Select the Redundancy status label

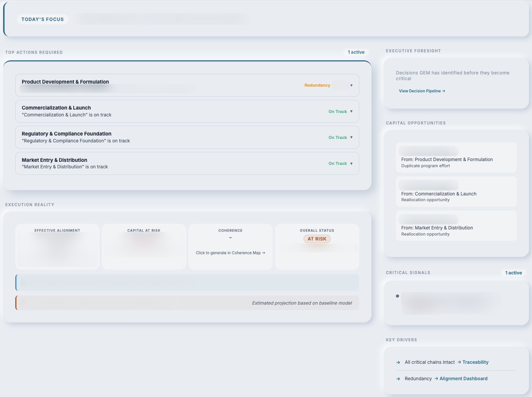click(x=317, y=85)
